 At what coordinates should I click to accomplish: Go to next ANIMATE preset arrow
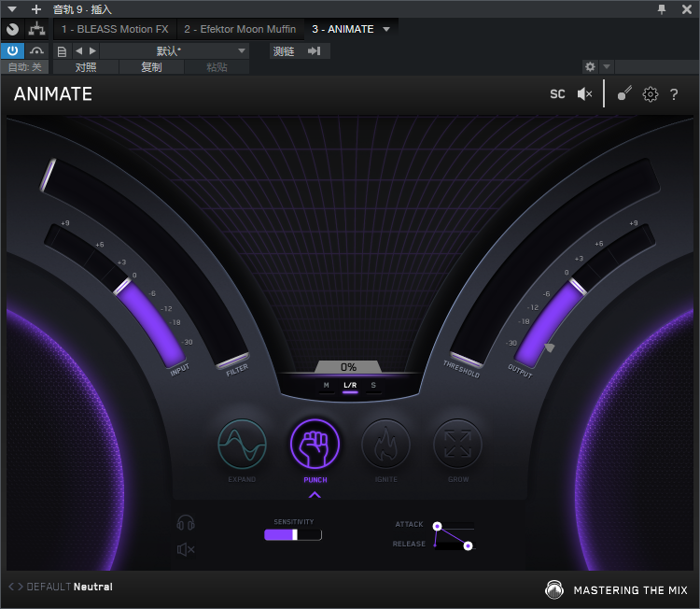click(20, 587)
